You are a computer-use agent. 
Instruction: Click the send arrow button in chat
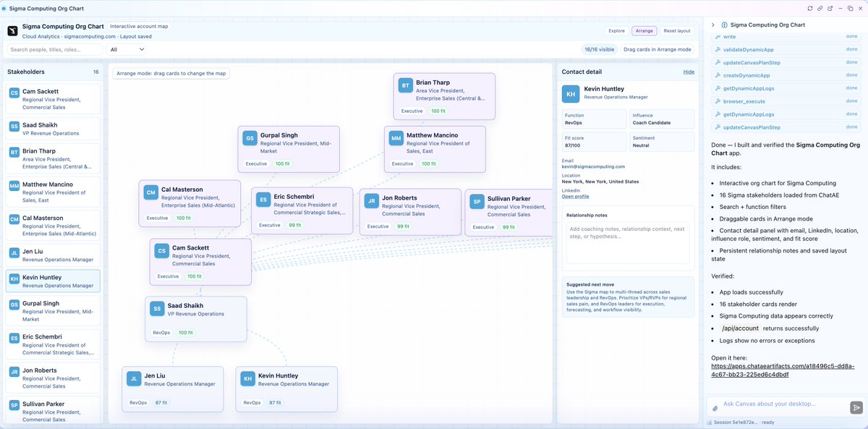click(x=856, y=407)
